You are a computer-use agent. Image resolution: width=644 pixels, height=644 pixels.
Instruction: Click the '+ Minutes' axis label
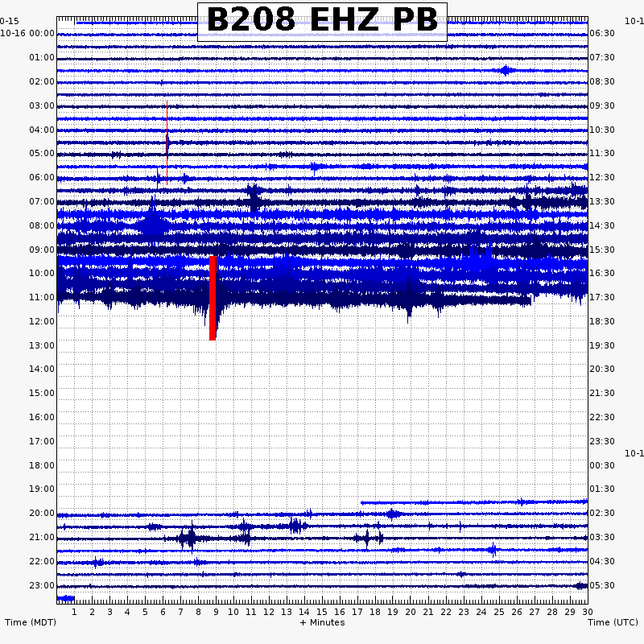coord(323,622)
